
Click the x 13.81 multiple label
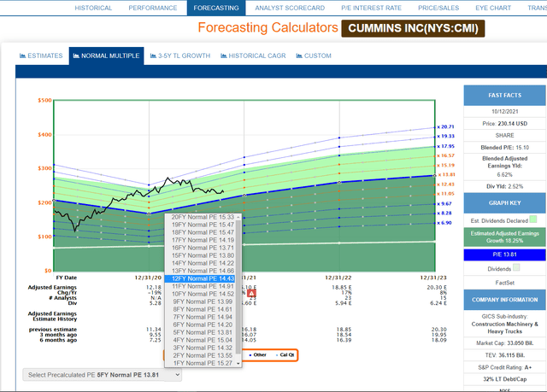click(446, 174)
